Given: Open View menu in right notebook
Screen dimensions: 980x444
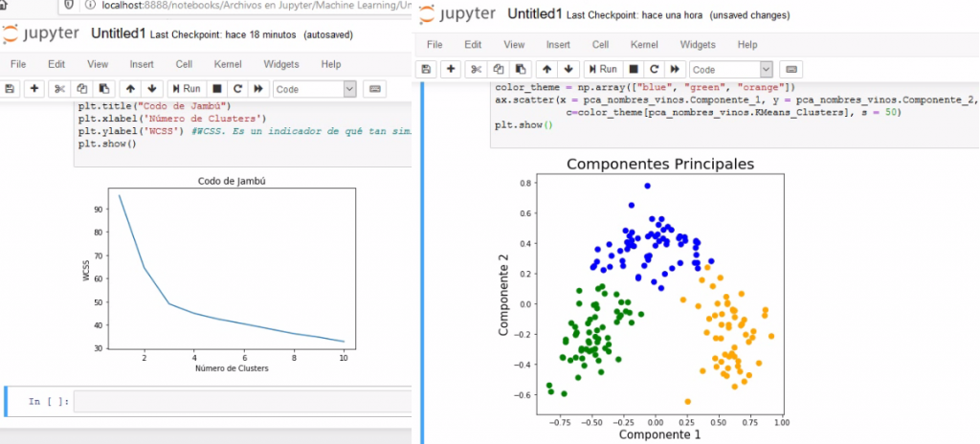Looking at the screenshot, I should click(514, 44).
